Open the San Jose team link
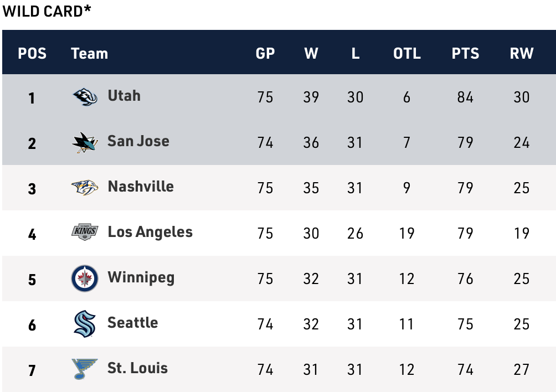Image resolution: width=556 pixels, height=392 pixels. [138, 141]
